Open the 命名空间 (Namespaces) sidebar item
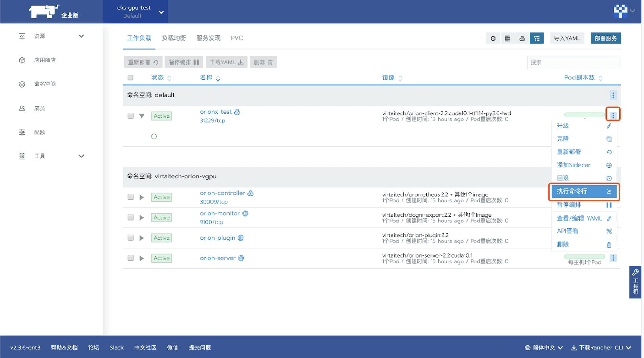This screenshot has height=358, width=644. tap(46, 83)
